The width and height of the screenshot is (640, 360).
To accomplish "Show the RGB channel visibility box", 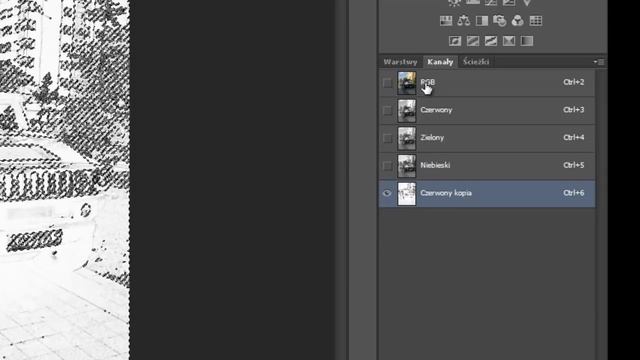I will click(387, 83).
